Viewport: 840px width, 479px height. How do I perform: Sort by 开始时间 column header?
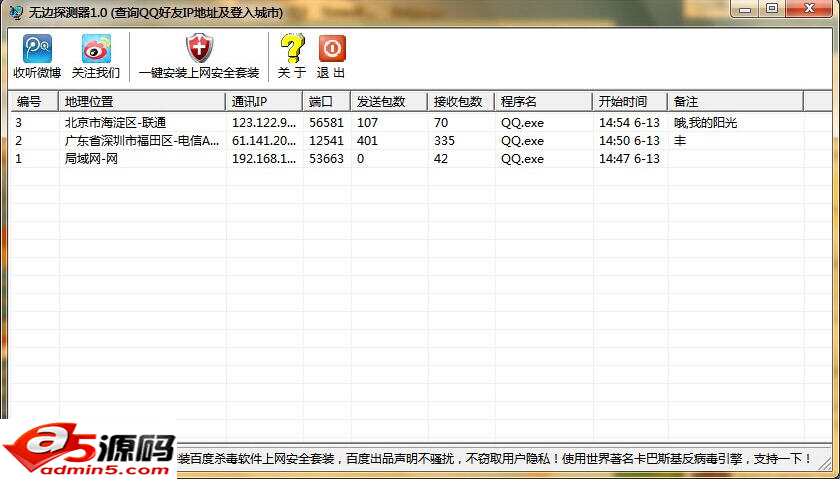(630, 101)
